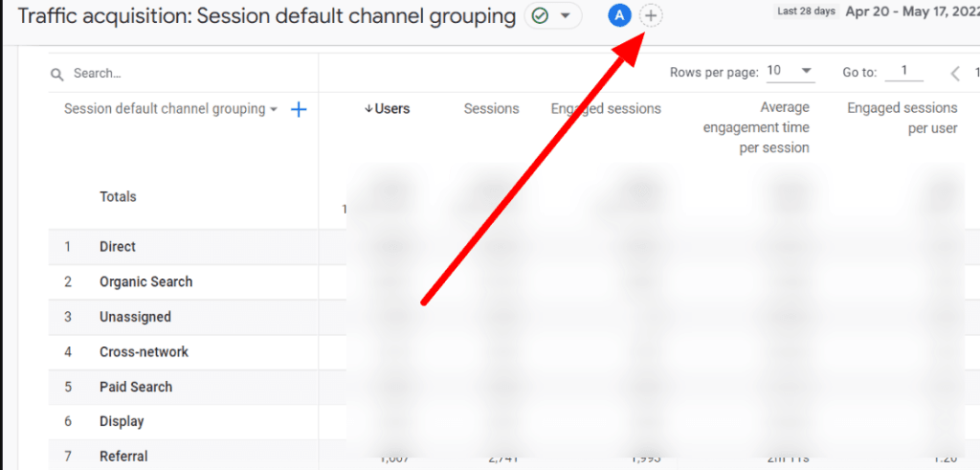Click the add comparison plus icon
The image size is (980, 470).
pos(651,16)
